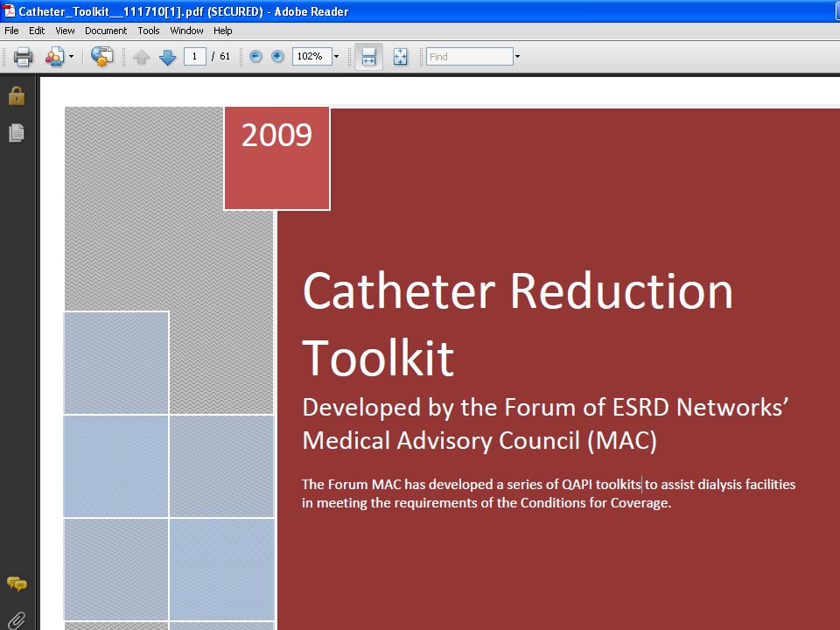Viewport: 840px width, 630px height.
Task: Click the 'Catheter Reduction' title text
Action: pos(517,290)
